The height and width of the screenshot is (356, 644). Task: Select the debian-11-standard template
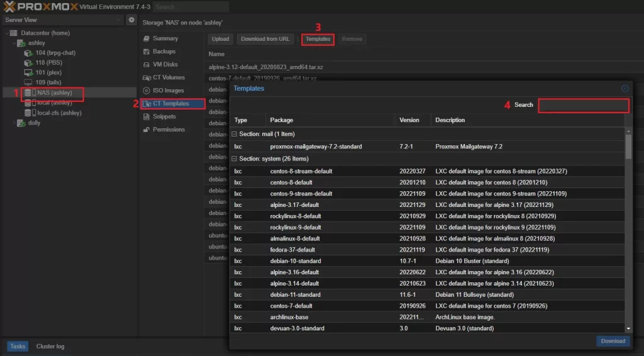click(427, 294)
